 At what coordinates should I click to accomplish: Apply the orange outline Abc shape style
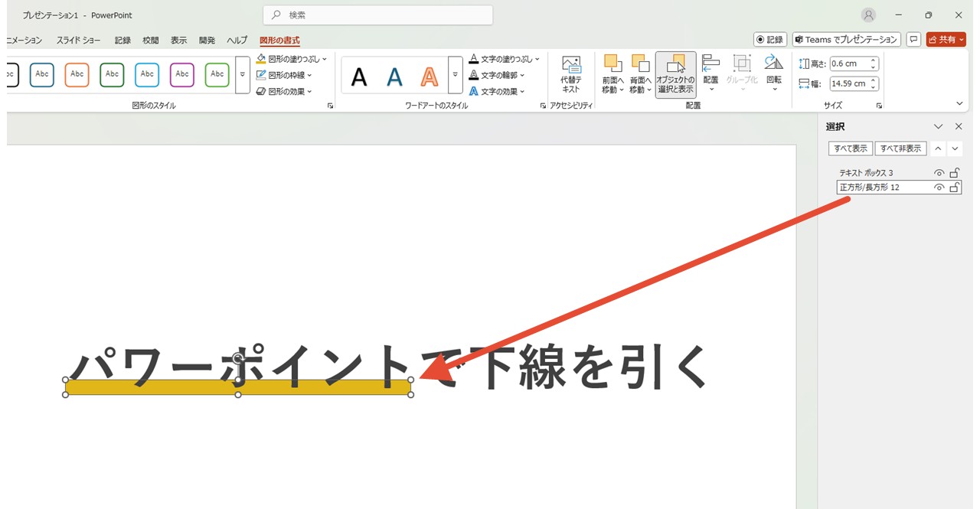click(x=77, y=74)
